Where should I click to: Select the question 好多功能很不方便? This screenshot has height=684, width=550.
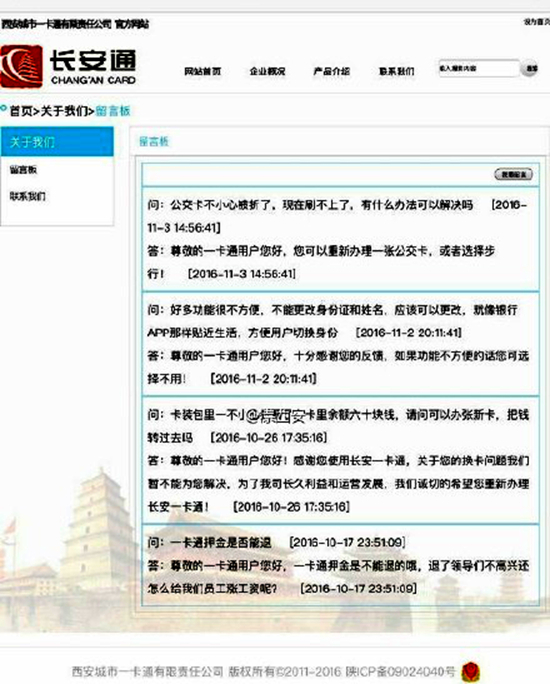pos(332,321)
